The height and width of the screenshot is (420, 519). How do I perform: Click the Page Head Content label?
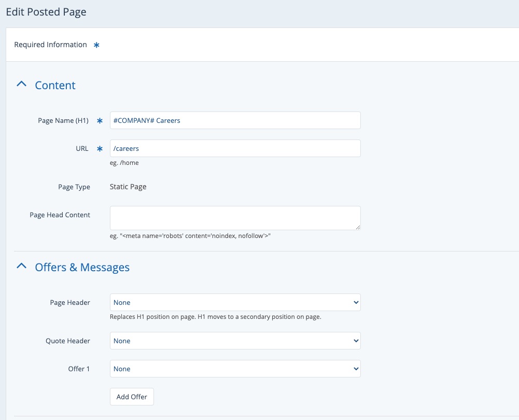coord(60,215)
